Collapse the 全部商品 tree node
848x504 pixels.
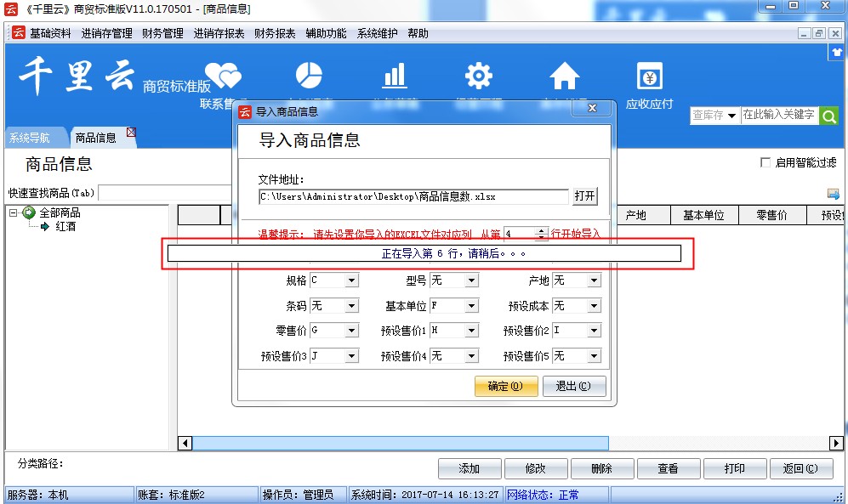click(x=14, y=212)
